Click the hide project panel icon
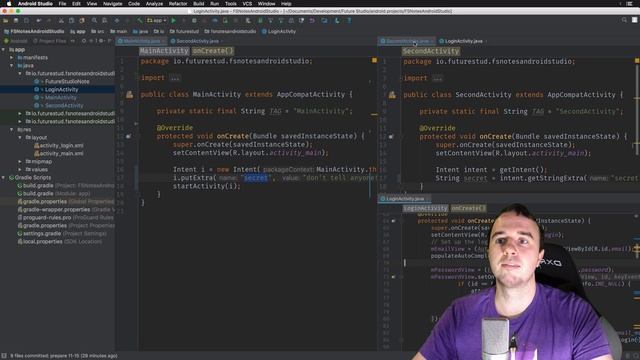The width and height of the screenshot is (640, 360). click(109, 41)
